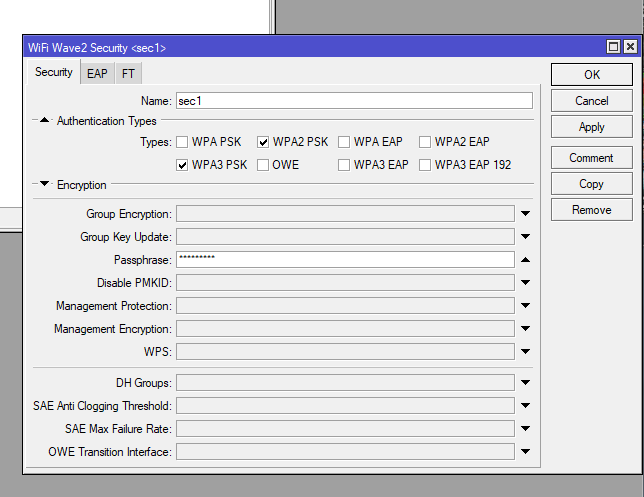The width and height of the screenshot is (644, 497).
Task: Expand the Group Encryption field arrow
Action: 525,214
